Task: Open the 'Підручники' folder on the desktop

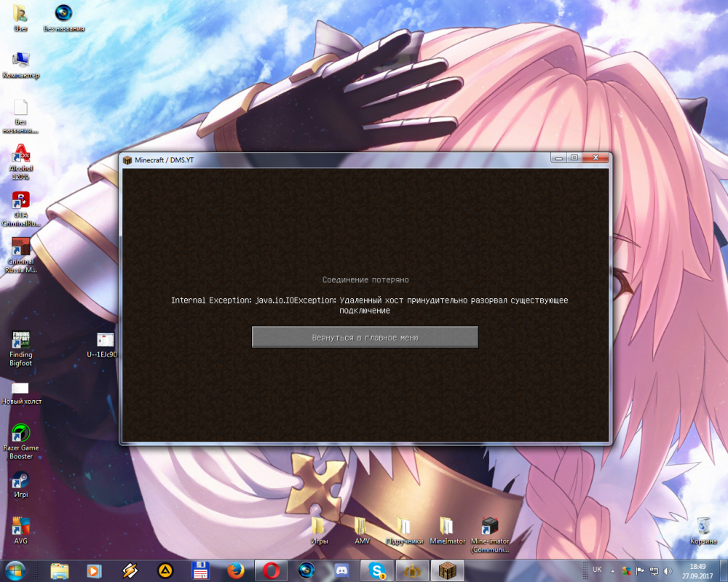Action: [x=404, y=526]
